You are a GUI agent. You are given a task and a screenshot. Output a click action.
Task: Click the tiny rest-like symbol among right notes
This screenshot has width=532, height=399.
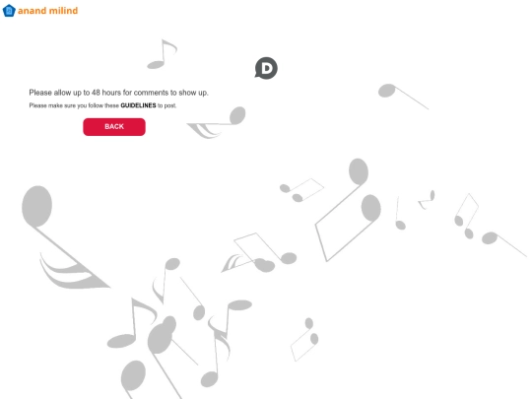click(x=427, y=200)
